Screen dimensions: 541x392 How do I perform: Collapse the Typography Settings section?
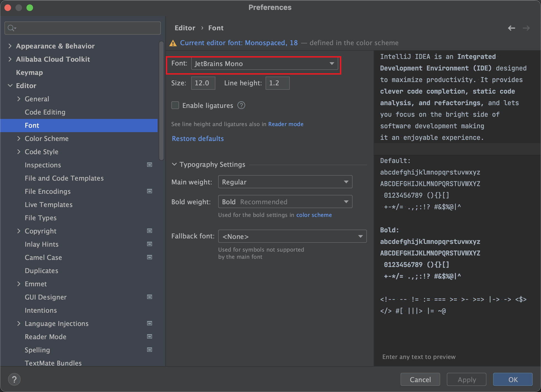pos(174,164)
